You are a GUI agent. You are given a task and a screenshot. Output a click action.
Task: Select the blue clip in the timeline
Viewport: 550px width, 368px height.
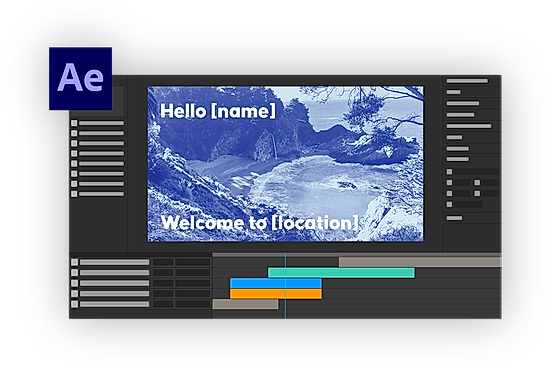tap(276, 283)
